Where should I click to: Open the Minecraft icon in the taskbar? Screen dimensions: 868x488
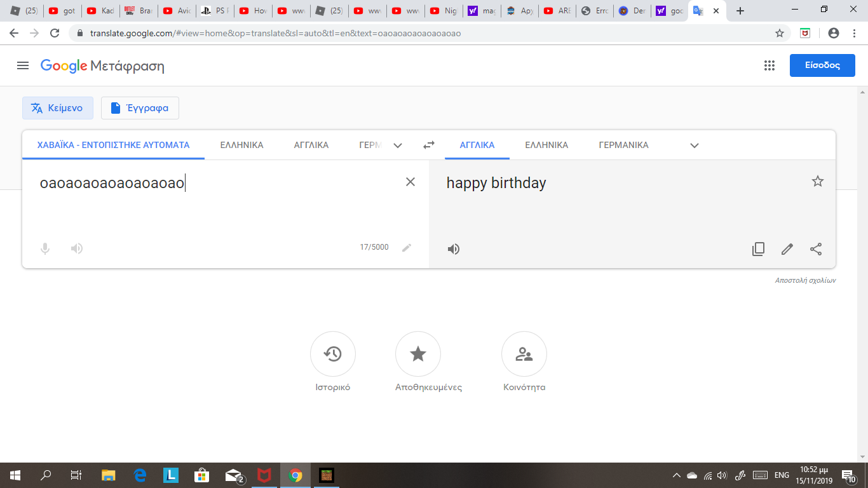click(326, 475)
